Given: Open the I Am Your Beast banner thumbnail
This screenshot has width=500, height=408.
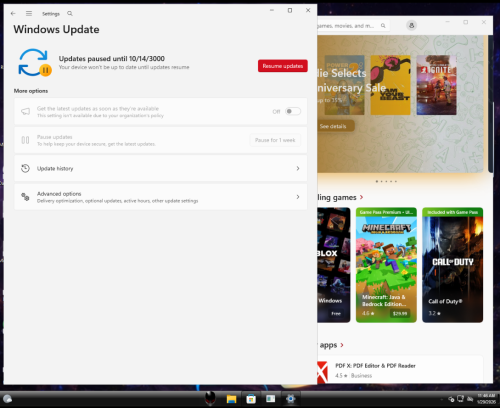Looking at the screenshot, I should (390, 85).
